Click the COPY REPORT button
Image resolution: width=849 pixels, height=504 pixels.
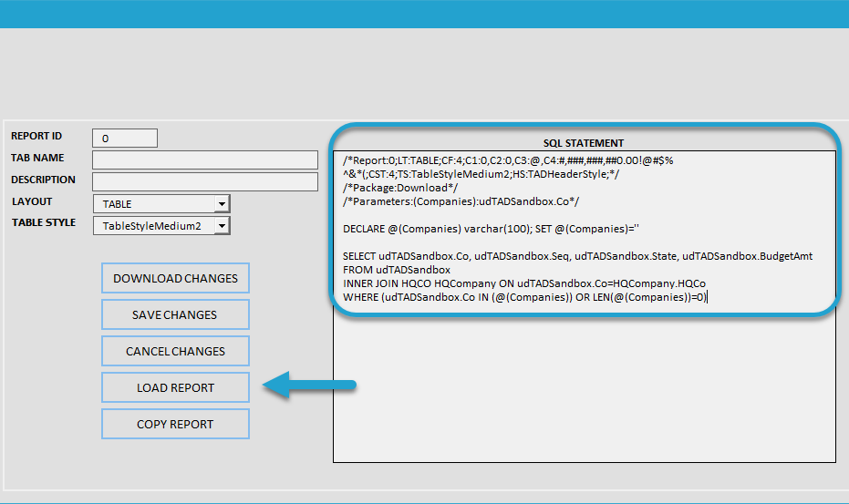click(175, 424)
